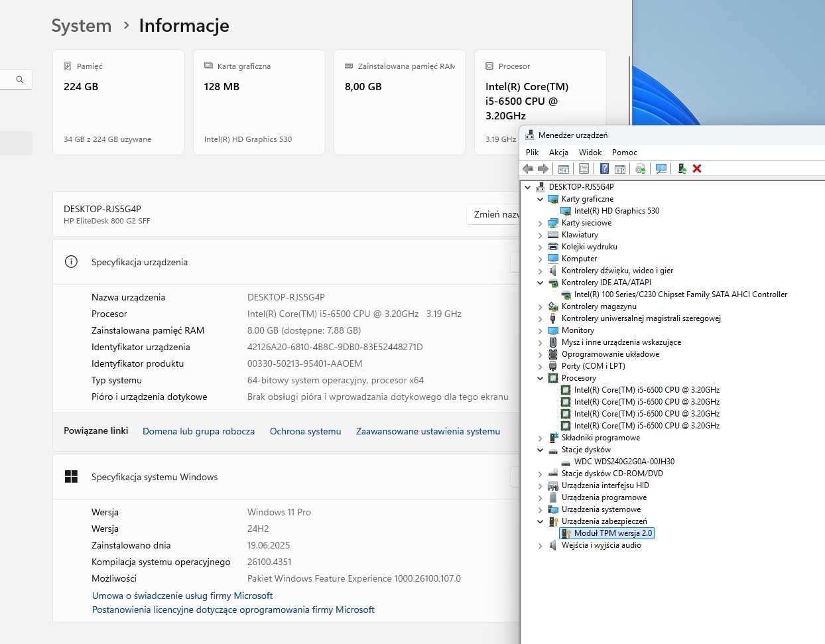Expand the Kontrolery magazynu category
The image size is (825, 644).
tap(540, 306)
